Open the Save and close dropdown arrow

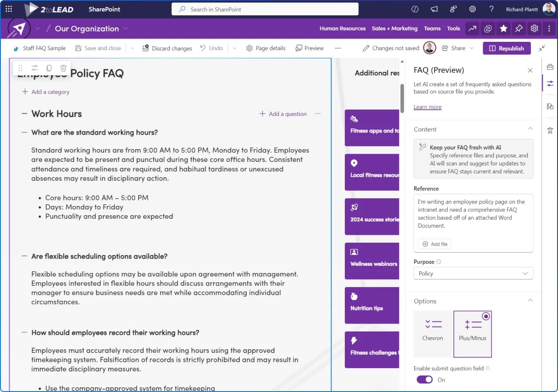(x=132, y=48)
